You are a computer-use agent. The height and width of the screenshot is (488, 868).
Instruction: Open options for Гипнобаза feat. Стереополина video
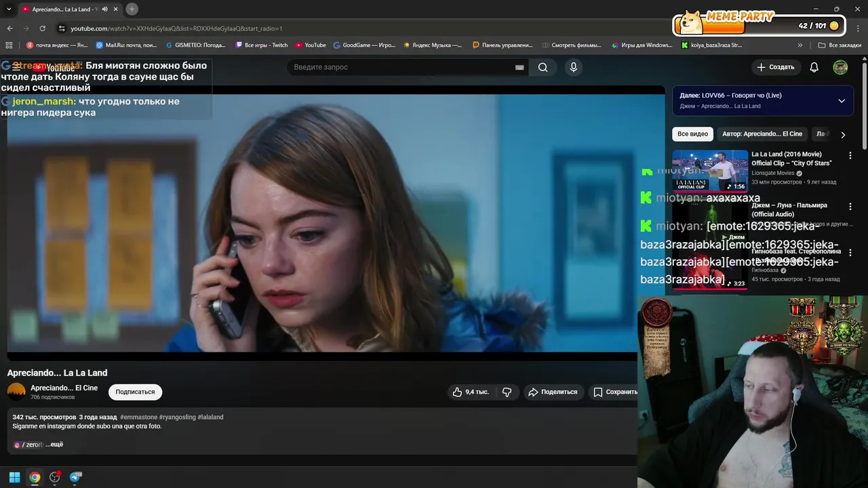tap(850, 252)
